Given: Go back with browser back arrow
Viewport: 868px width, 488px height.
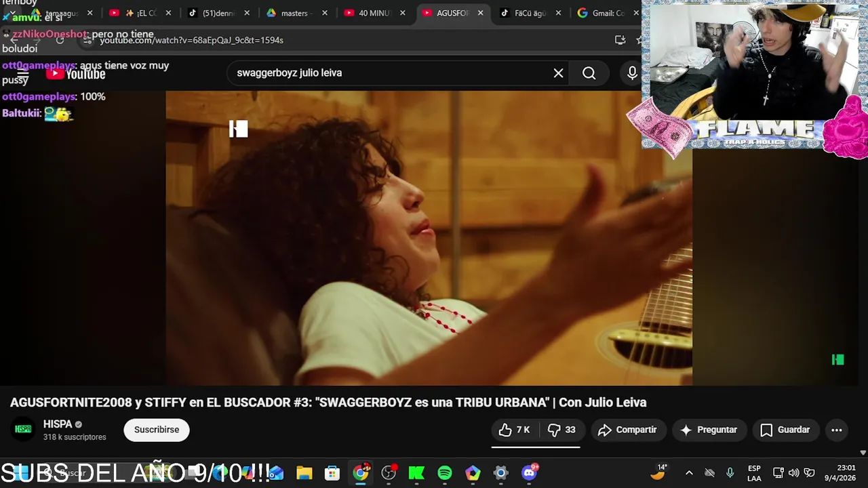Looking at the screenshot, I should (x=14, y=40).
